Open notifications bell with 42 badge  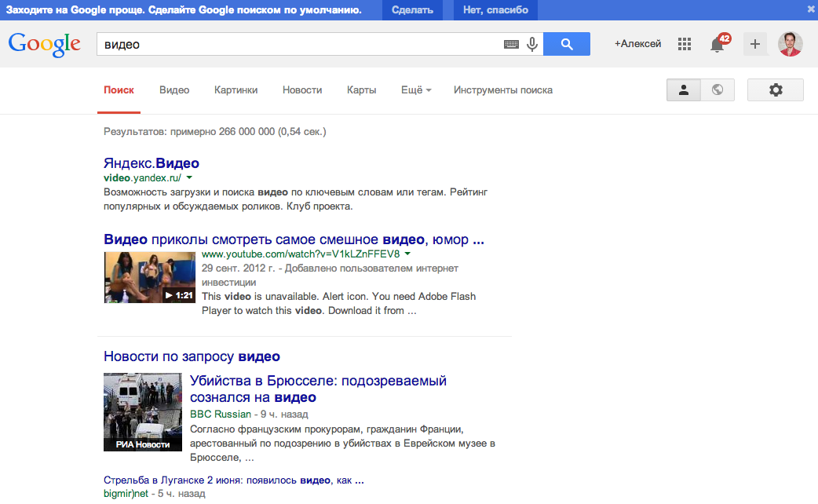click(719, 44)
